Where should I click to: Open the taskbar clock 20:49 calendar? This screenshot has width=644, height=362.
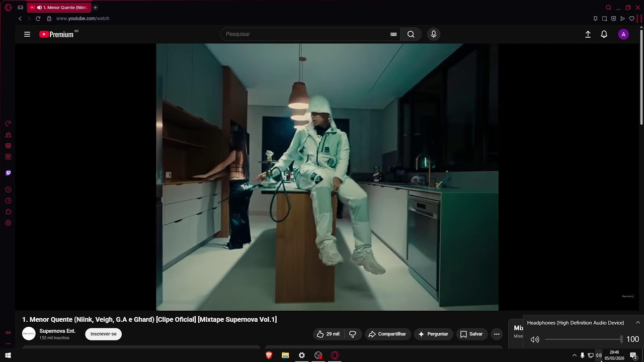click(614, 355)
